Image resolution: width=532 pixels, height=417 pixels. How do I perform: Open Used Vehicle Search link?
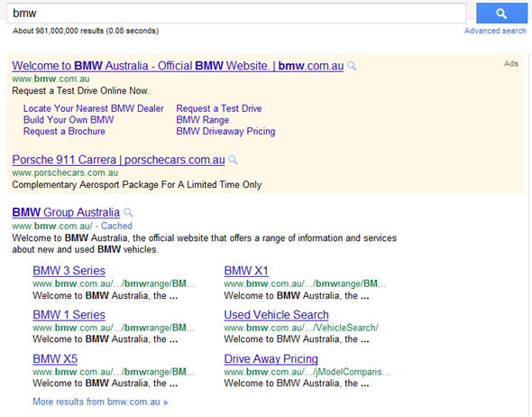(276, 315)
